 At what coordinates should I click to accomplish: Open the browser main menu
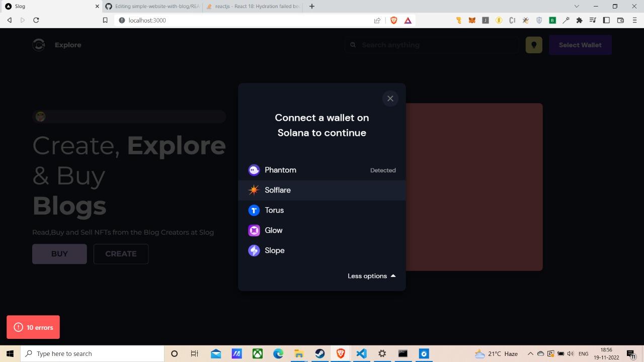point(634,20)
